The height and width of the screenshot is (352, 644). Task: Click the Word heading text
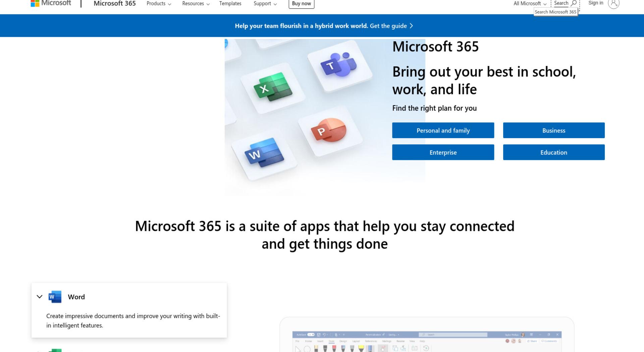(76, 297)
